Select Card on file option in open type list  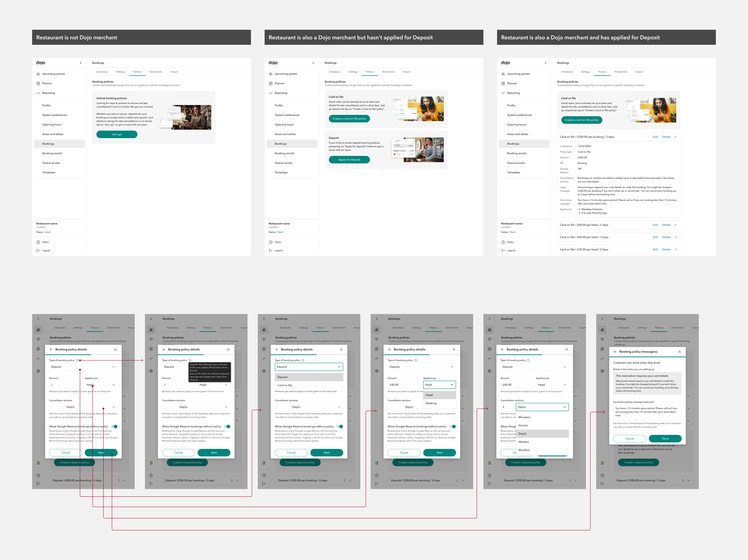(285, 385)
